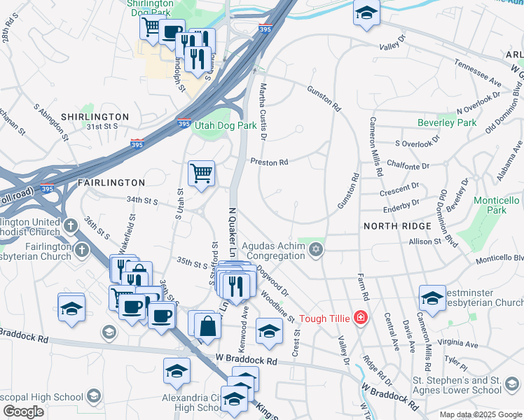Click the Google logo
The image size is (524, 420).
coord(23,412)
